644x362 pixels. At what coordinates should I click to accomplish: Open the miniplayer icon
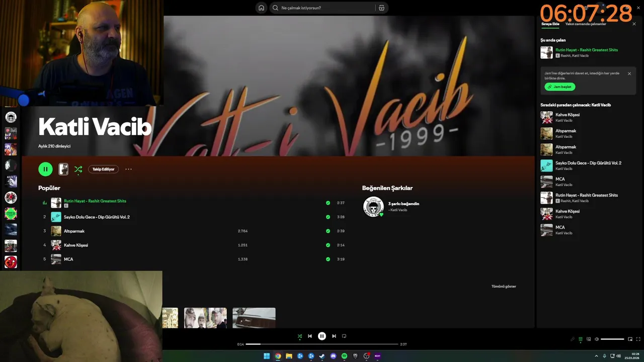630,339
